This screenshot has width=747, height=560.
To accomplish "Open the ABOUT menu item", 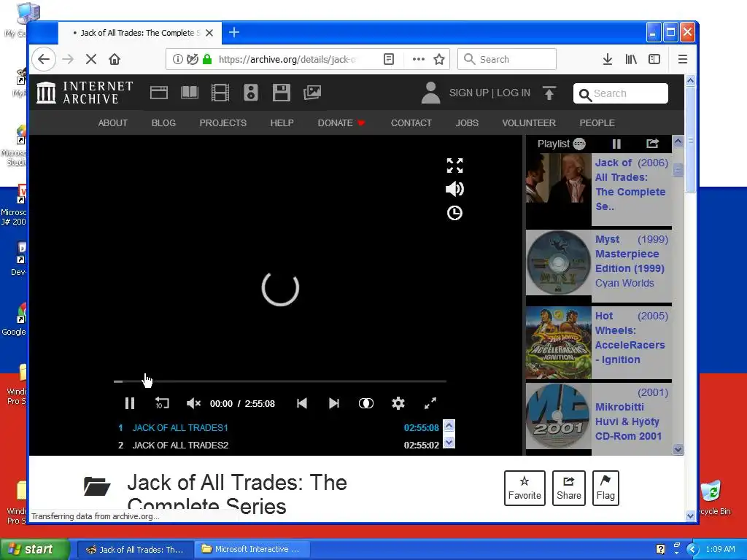I will tap(113, 122).
